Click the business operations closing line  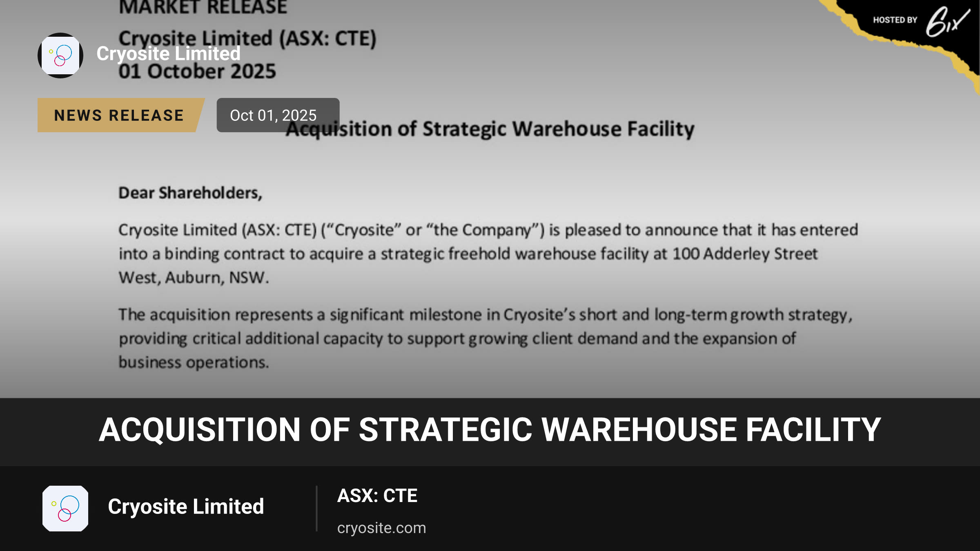pos(194,362)
